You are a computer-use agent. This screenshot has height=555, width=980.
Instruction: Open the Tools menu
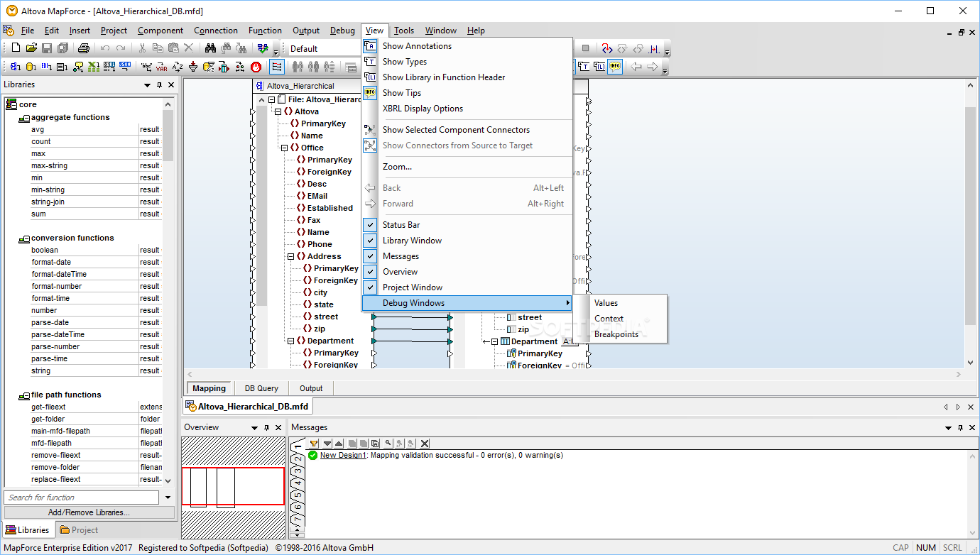[x=404, y=31]
